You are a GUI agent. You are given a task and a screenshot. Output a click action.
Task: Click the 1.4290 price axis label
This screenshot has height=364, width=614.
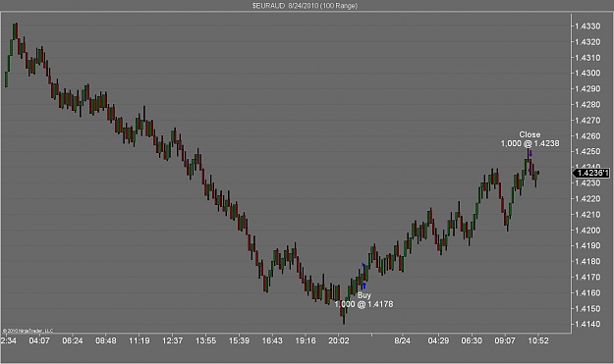[586, 88]
